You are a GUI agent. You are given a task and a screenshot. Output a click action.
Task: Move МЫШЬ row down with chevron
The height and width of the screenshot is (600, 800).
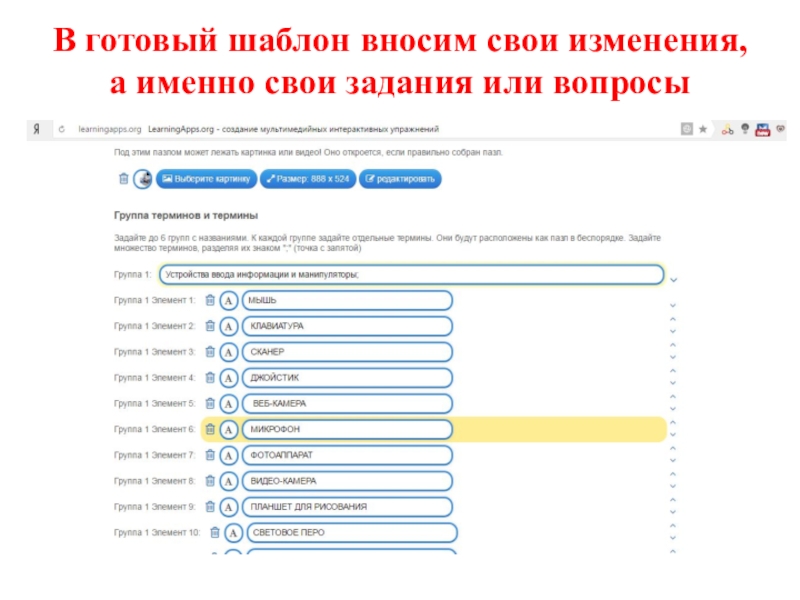[673, 306]
